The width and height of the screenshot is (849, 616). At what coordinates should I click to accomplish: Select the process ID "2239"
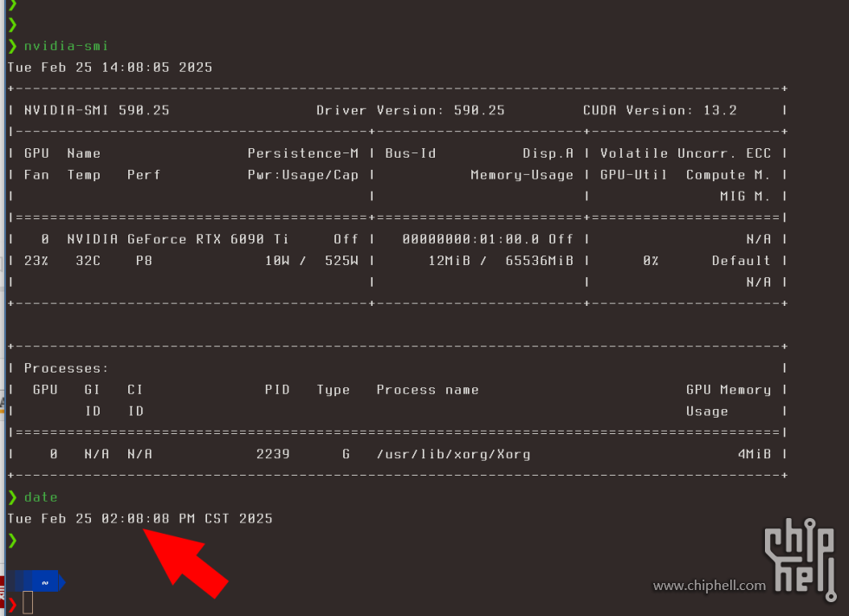pyautogui.click(x=273, y=454)
